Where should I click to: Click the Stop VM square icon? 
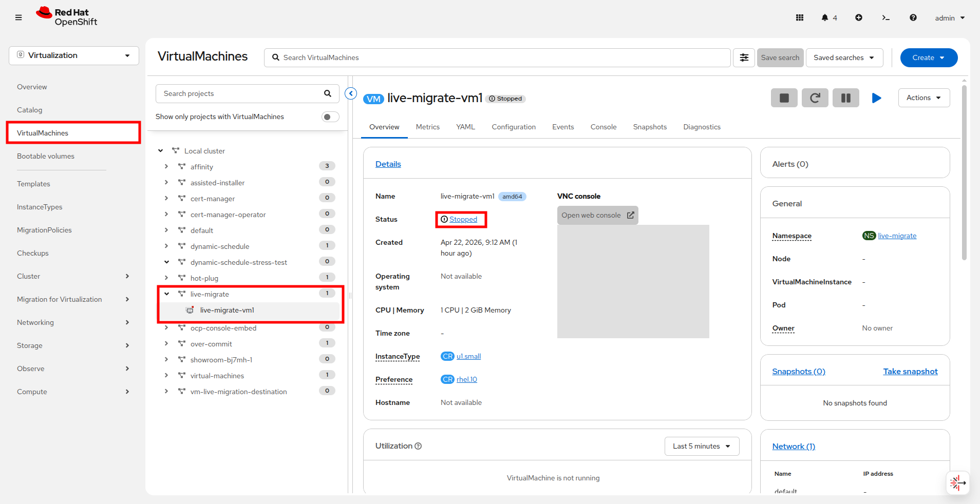click(784, 98)
